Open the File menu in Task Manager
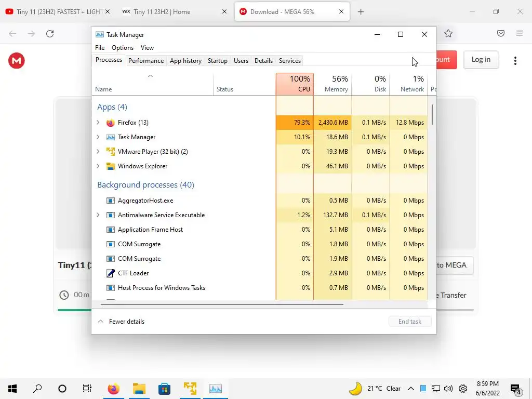The height and width of the screenshot is (399, 532). tap(100, 48)
